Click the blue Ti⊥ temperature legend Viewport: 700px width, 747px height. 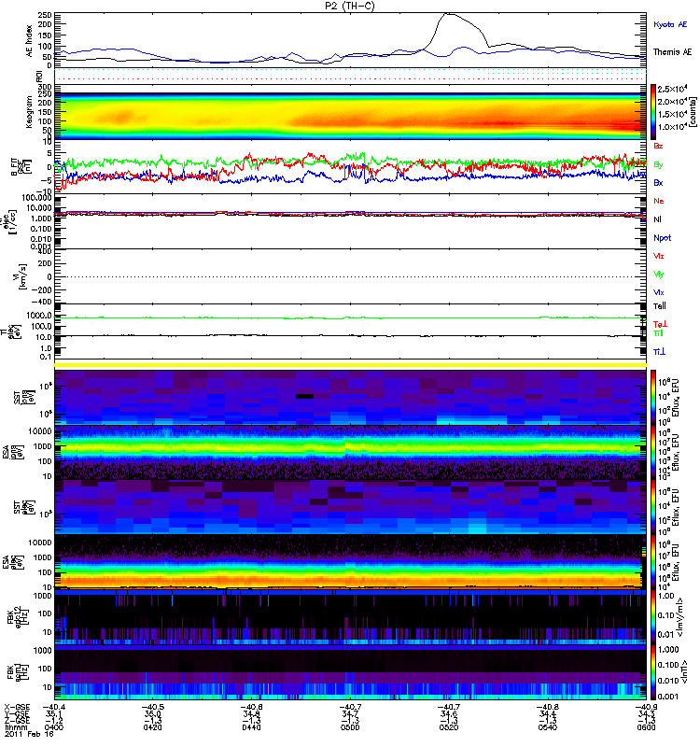(659, 352)
